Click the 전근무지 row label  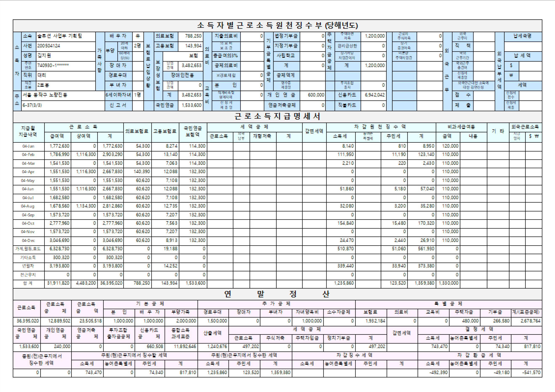point(28,275)
